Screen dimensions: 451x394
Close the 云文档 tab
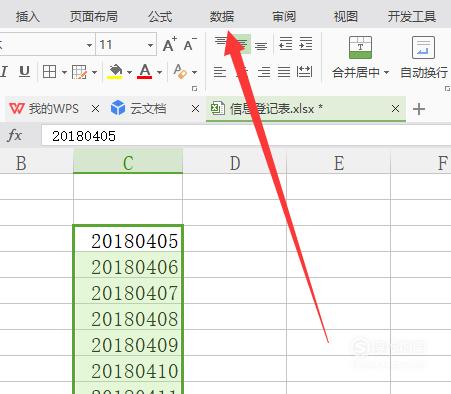(x=196, y=109)
